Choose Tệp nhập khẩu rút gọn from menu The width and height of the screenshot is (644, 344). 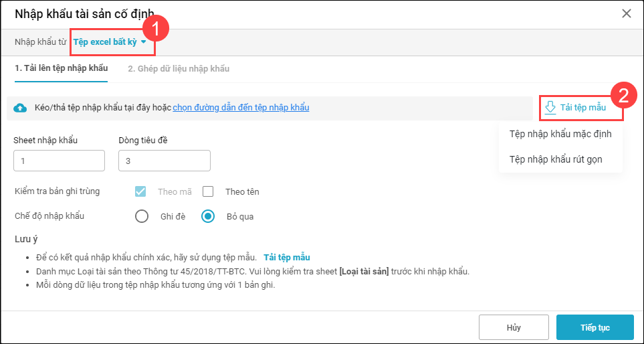556,159
